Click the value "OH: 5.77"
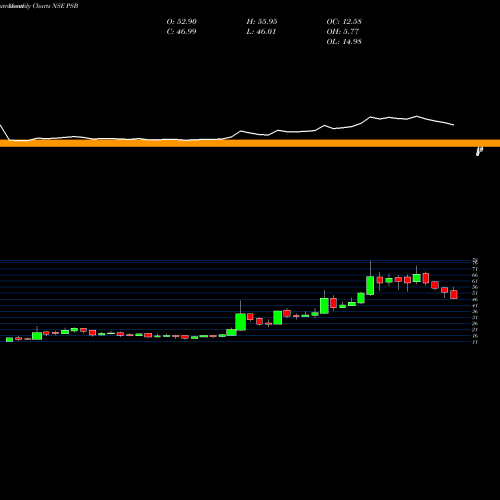 coord(343,32)
